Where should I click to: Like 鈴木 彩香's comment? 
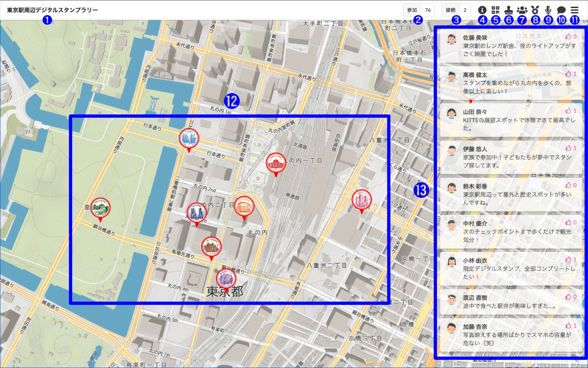(x=571, y=185)
